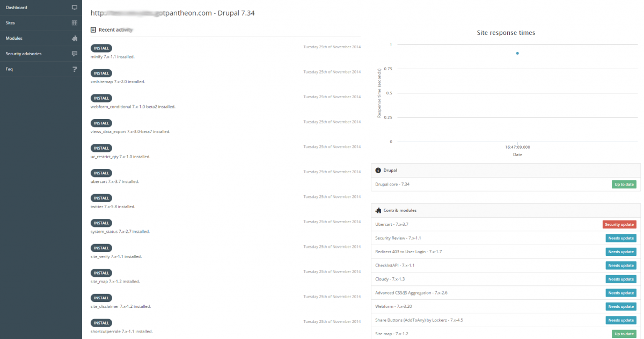Click the Modules puzzle icon

click(x=75, y=39)
